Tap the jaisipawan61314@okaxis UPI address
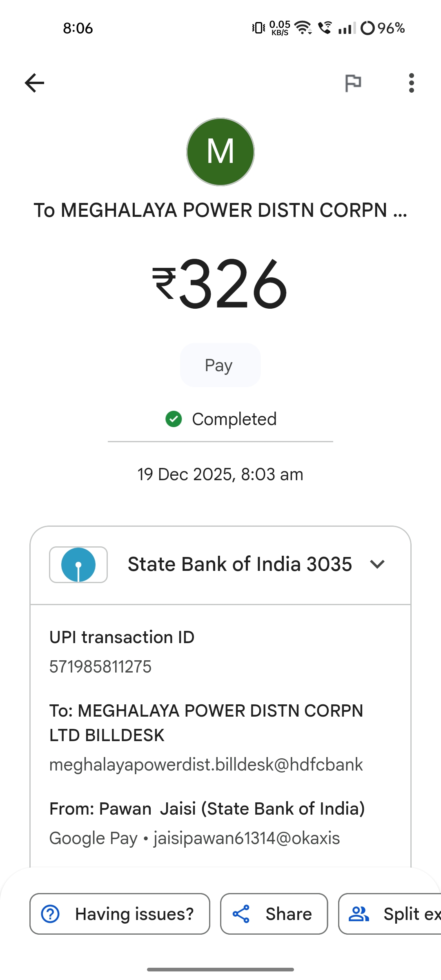This screenshot has width=441, height=980. point(247,838)
